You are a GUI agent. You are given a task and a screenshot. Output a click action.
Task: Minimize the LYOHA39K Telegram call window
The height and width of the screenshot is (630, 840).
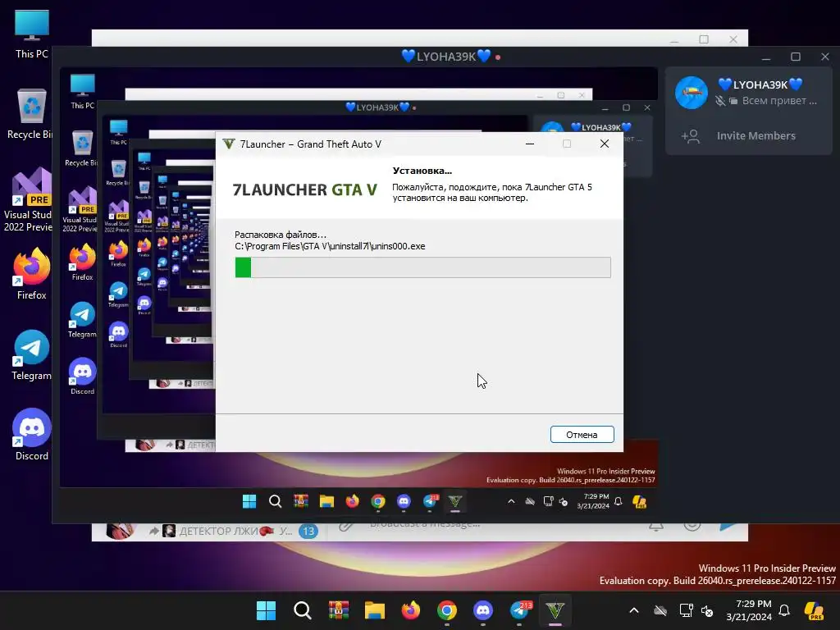(766, 57)
